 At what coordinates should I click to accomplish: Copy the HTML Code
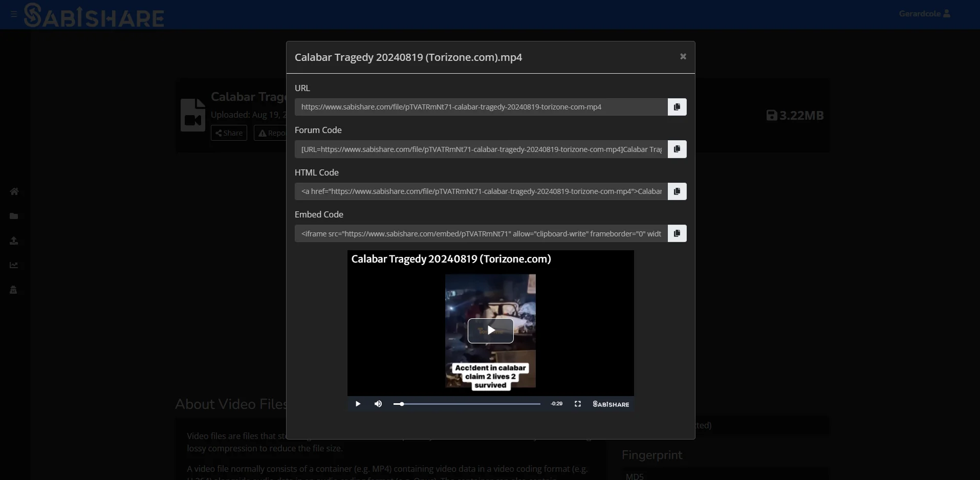[x=677, y=191]
